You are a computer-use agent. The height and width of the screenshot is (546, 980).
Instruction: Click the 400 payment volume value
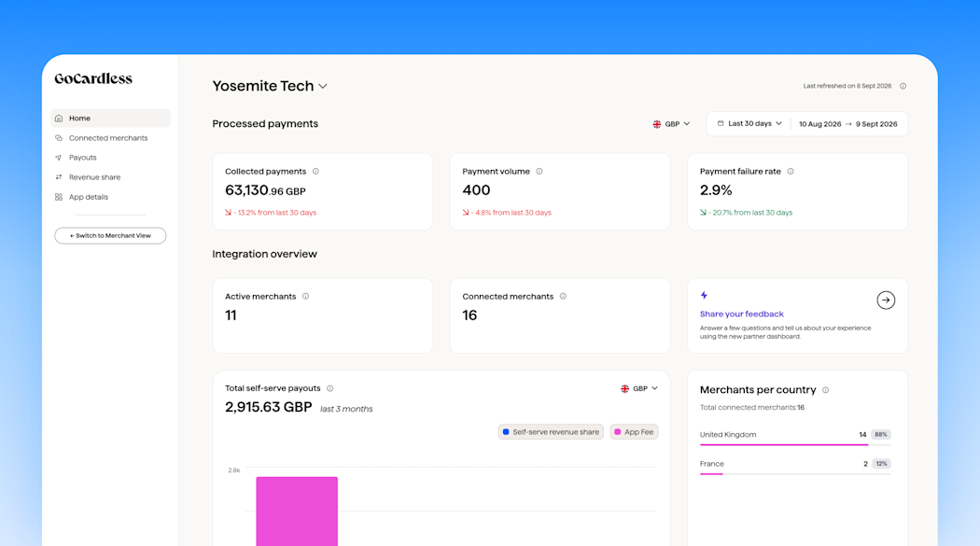pos(476,190)
